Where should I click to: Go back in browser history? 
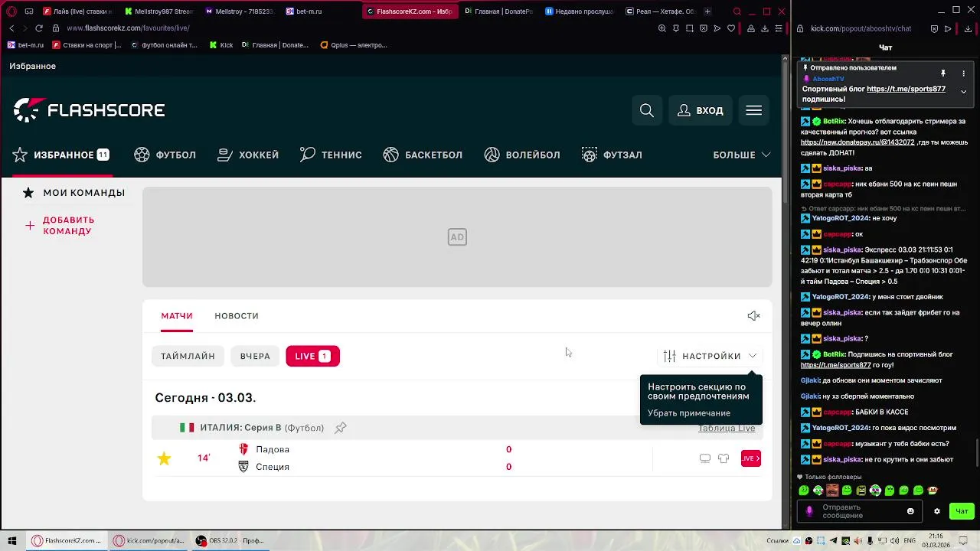coord(11,28)
